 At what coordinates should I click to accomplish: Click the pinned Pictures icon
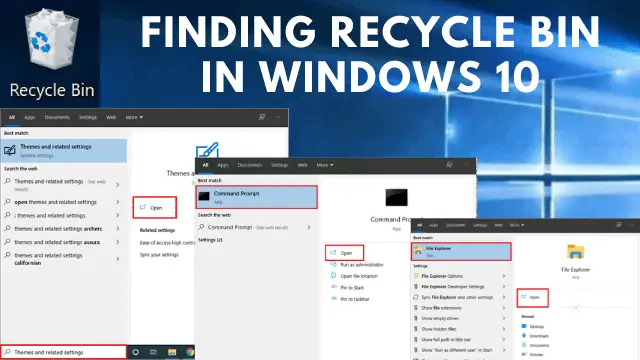click(524, 354)
